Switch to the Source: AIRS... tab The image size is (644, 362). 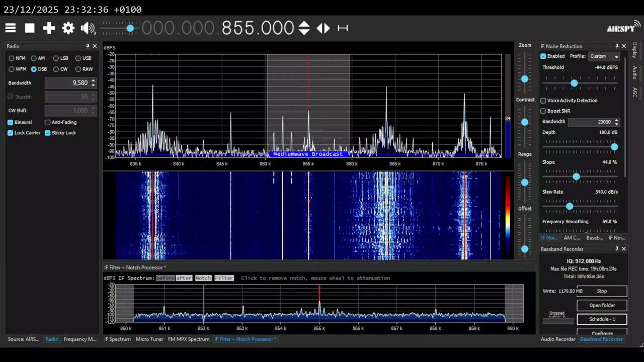pos(24,339)
